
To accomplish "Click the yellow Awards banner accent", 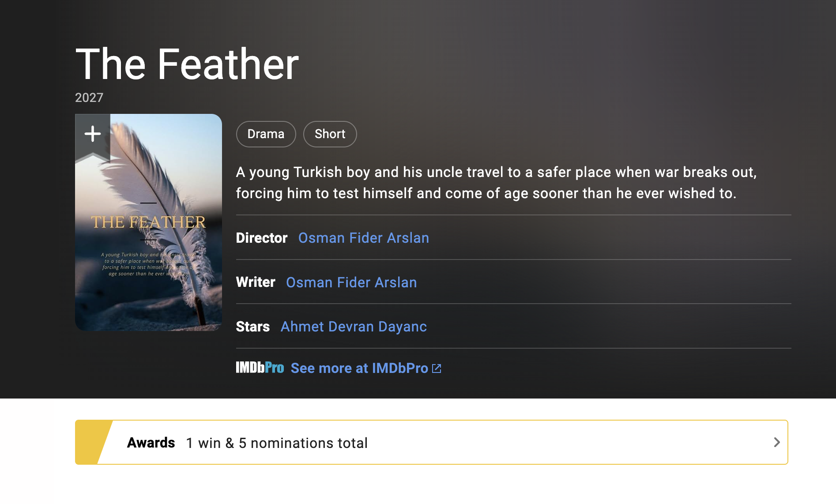I will [90, 442].
